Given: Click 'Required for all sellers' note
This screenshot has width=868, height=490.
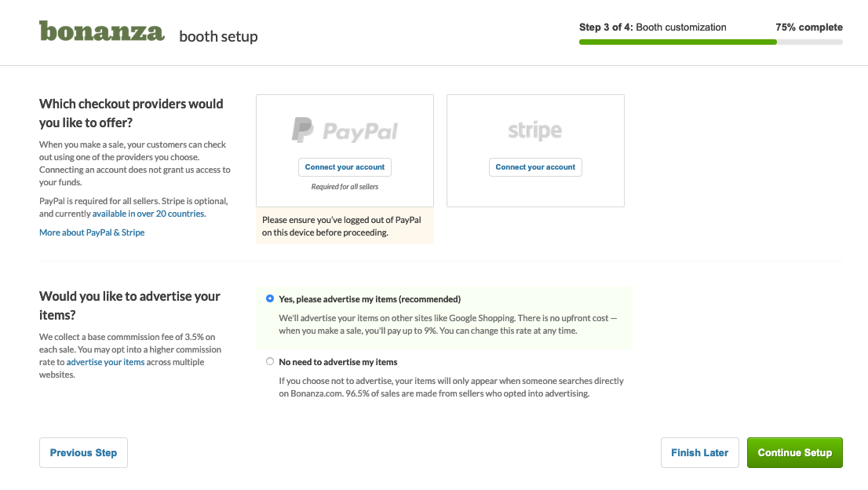Looking at the screenshot, I should tap(345, 187).
